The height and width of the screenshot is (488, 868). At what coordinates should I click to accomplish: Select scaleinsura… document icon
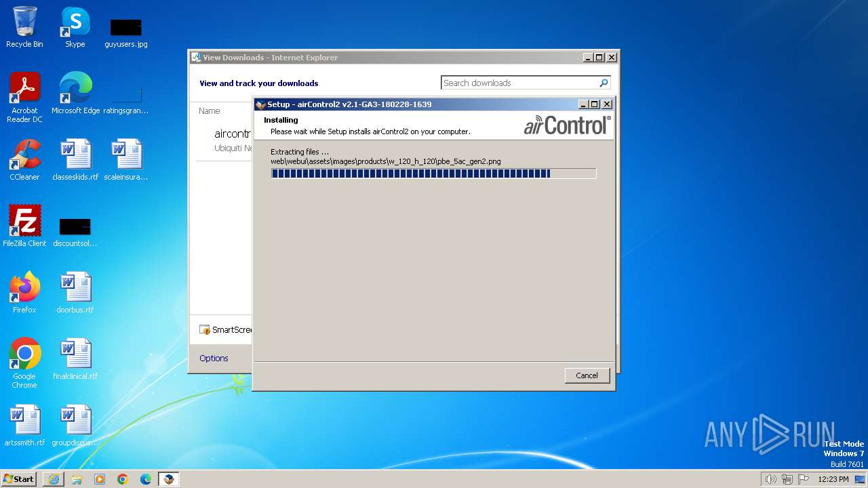126,160
